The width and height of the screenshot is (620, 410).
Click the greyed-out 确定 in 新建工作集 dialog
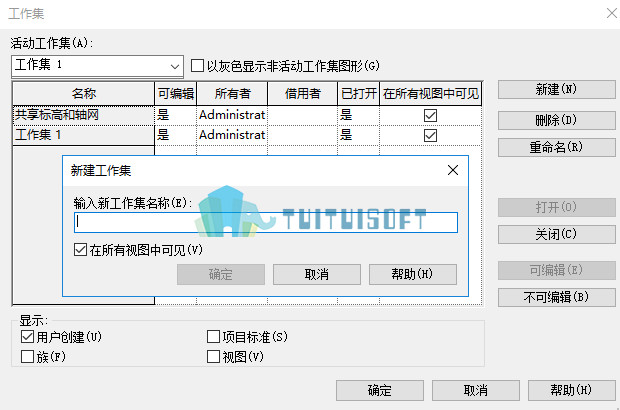click(221, 274)
